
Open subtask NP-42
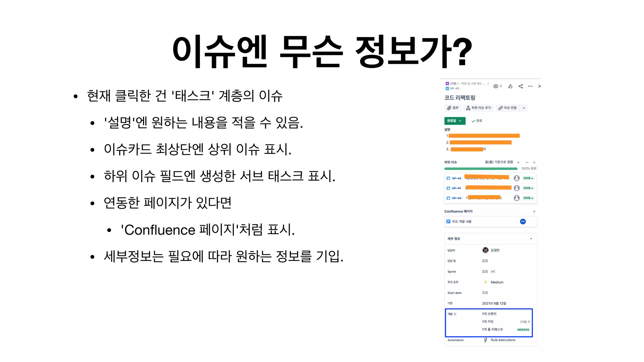[x=457, y=178]
